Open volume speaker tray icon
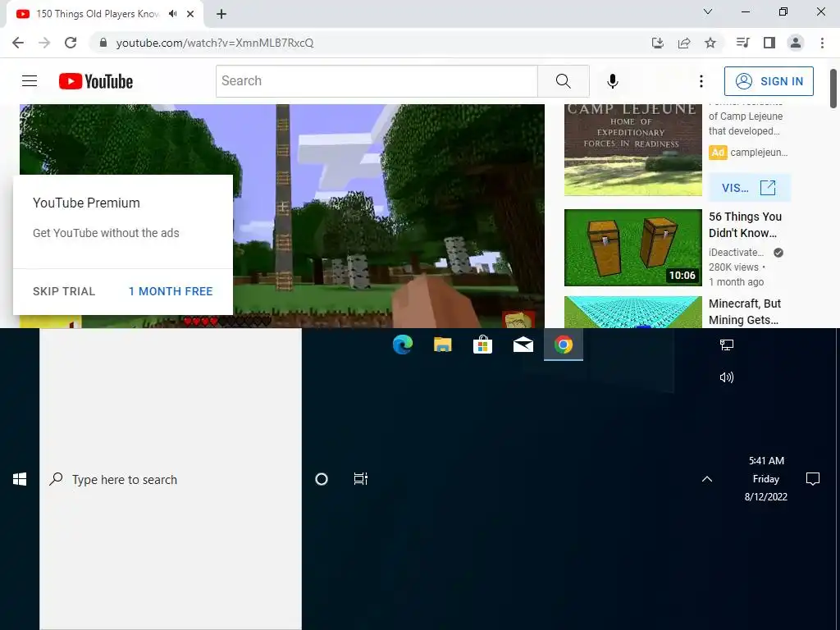Image resolution: width=840 pixels, height=630 pixels. (727, 377)
